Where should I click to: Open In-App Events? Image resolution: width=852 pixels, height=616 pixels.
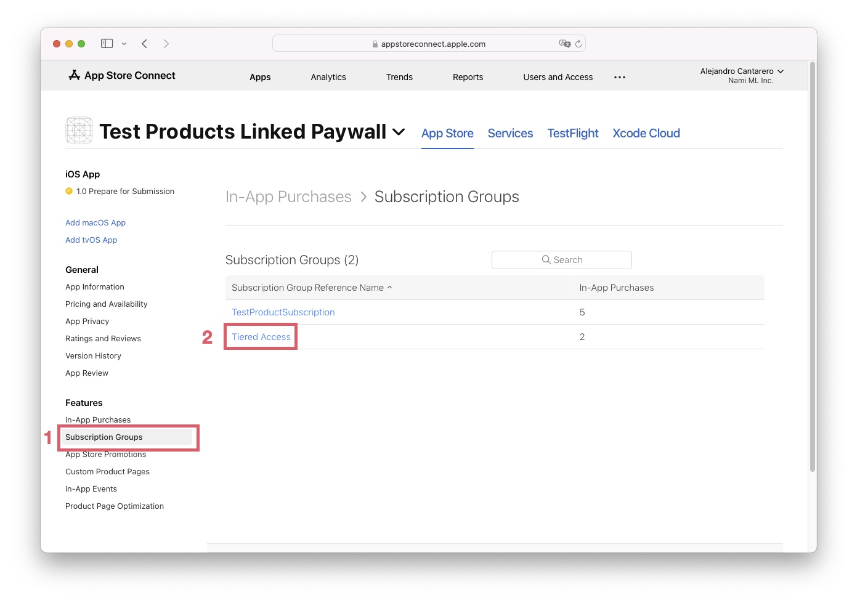91,489
